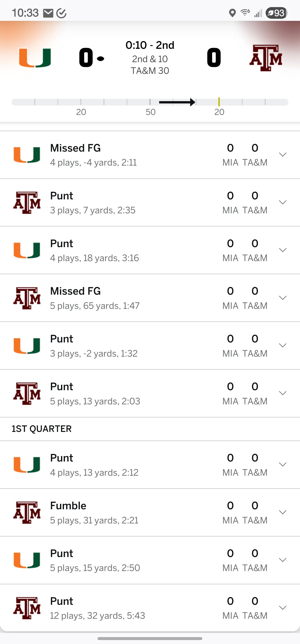Tap the location icon in the status bar
Screen dimensions: 300x644
tap(232, 13)
